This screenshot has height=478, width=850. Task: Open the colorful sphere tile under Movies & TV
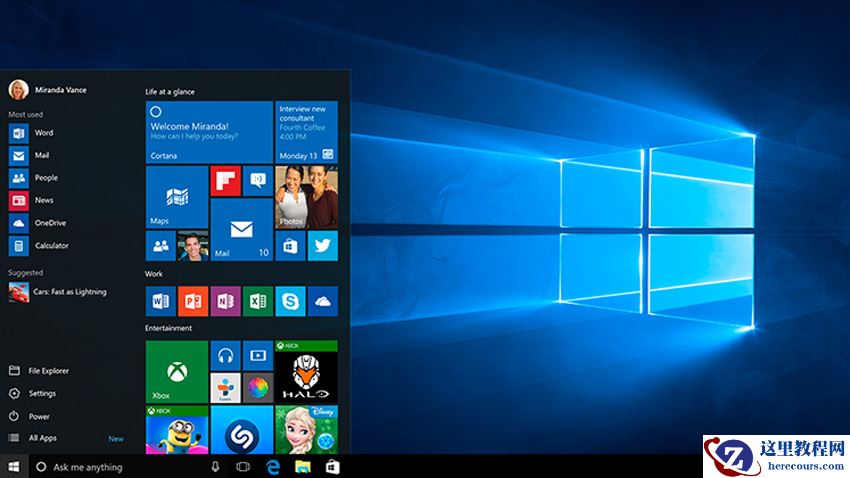coord(258,388)
